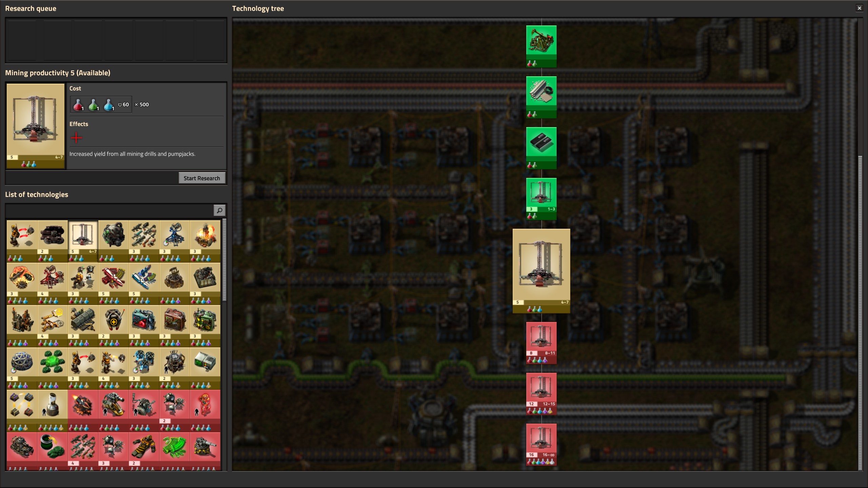868x488 pixels.
Task: Select Power armor level 2 technology
Action: click(144, 451)
